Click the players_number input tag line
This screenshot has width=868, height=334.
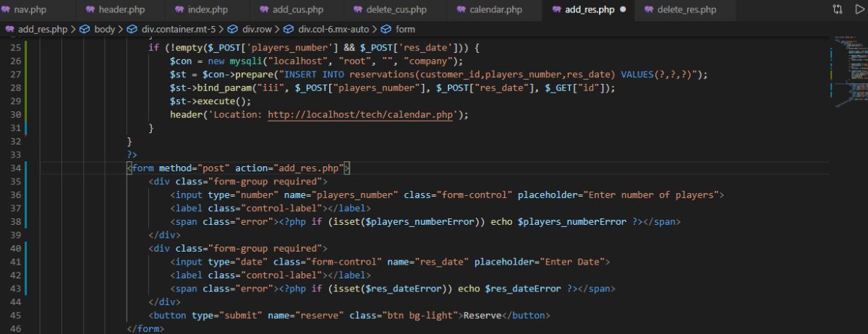tap(447, 195)
